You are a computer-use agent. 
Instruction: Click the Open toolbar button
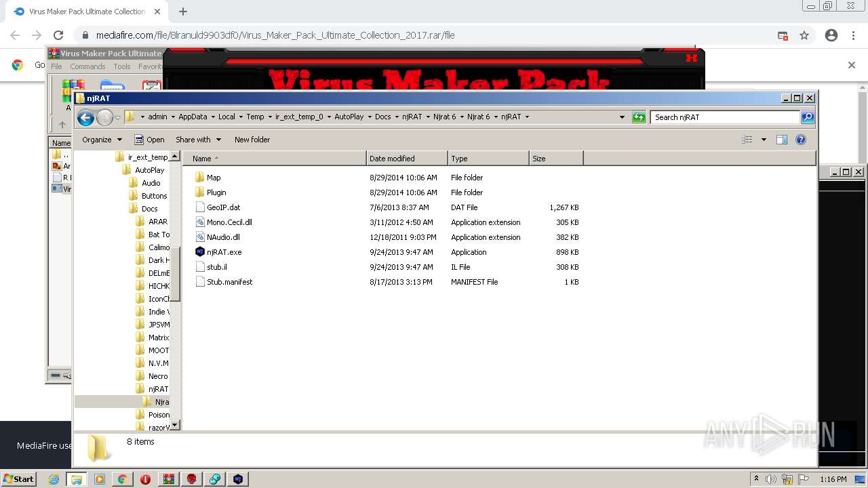tap(149, 140)
